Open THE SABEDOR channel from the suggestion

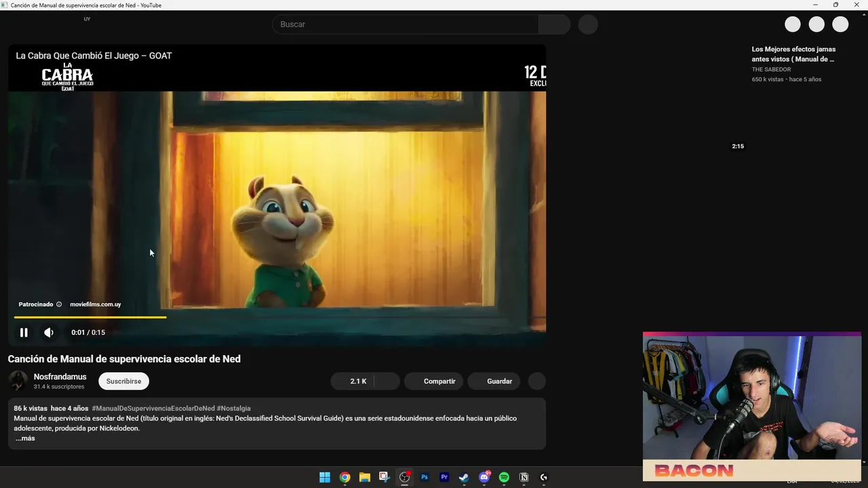[x=771, y=69]
